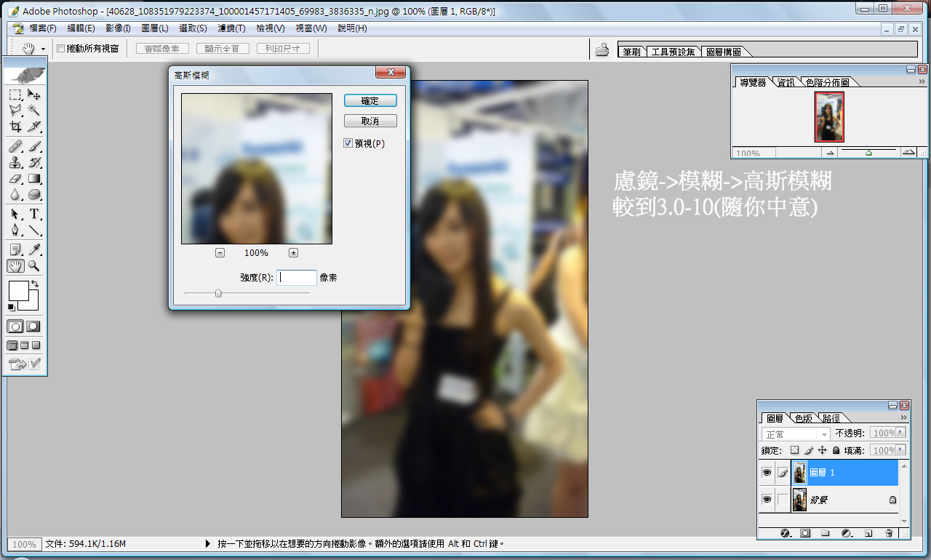Select the Zoom magnifier tool

coord(34,266)
